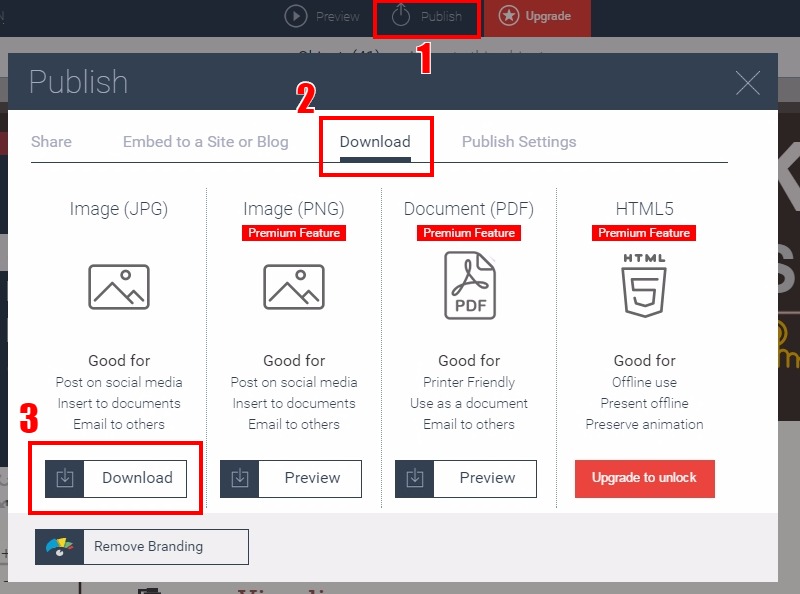Click the Image (PNG) heading
The width and height of the screenshot is (800, 594).
(294, 209)
